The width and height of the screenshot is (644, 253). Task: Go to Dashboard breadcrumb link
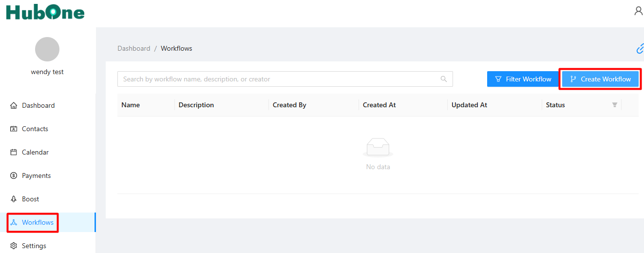[x=134, y=48]
